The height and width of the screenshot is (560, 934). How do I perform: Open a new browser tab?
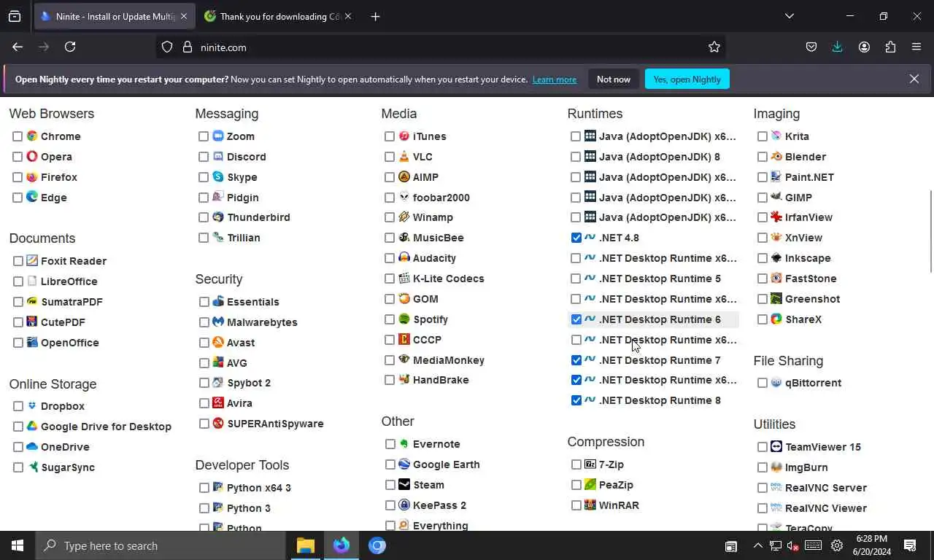coord(375,16)
